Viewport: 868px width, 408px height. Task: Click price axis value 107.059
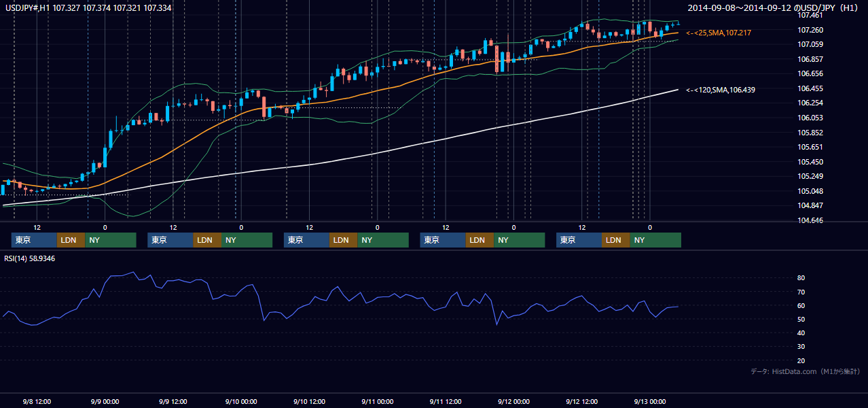pos(811,44)
